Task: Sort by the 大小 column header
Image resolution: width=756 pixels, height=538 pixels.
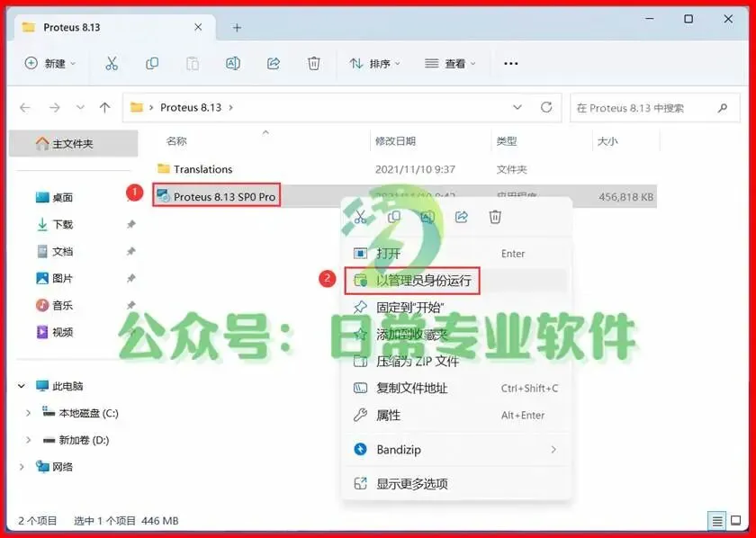Action: tap(607, 141)
